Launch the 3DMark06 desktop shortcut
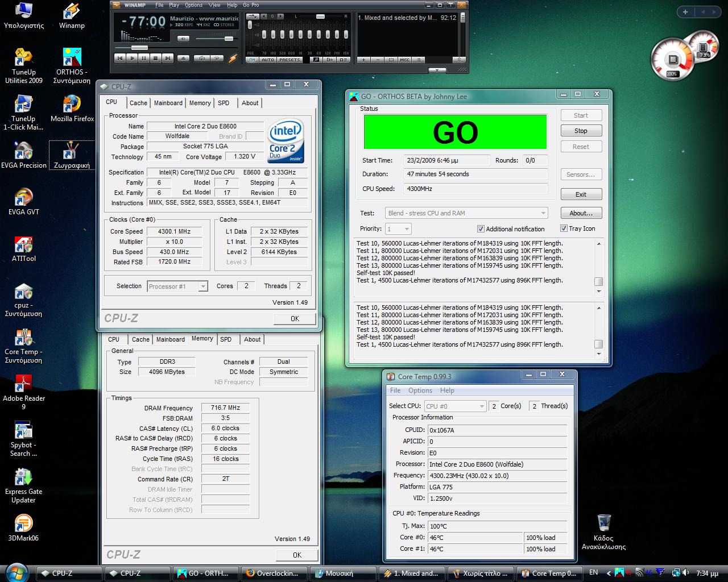728x582 pixels. tap(24, 528)
